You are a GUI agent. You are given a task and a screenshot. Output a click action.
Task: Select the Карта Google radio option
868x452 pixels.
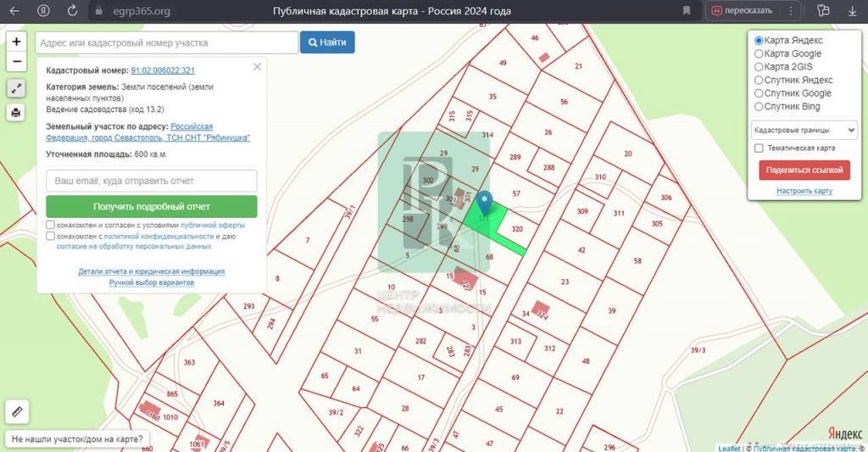click(759, 54)
